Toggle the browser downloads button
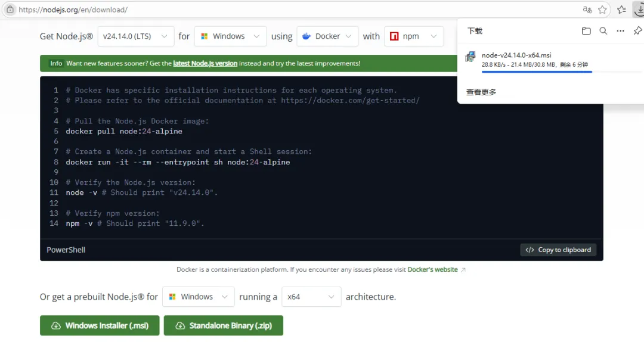The width and height of the screenshot is (644, 342). 639,10
